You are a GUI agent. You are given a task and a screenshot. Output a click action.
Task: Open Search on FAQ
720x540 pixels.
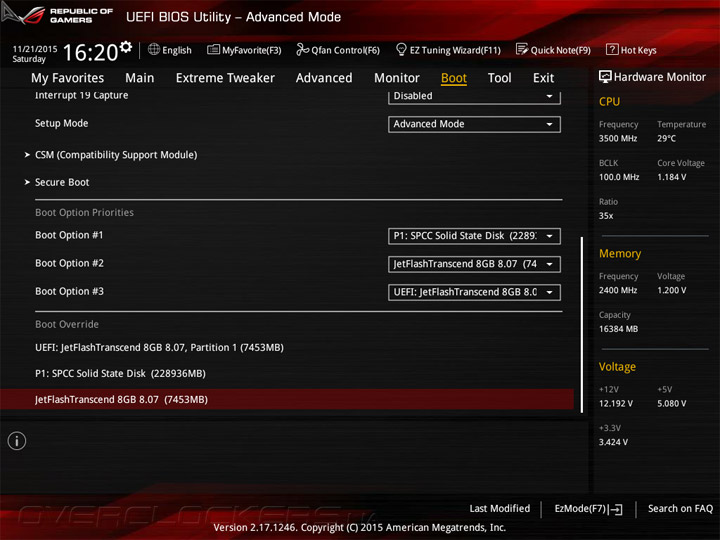point(680,508)
